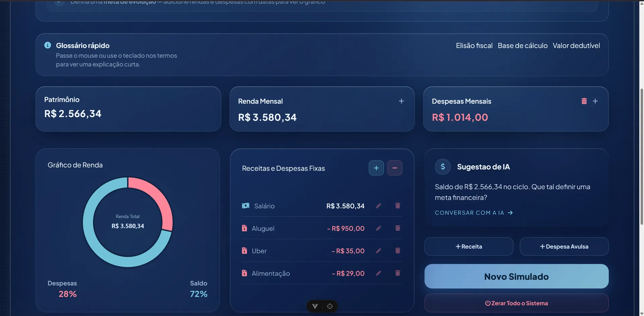Click the red trash icon on Despesas Mensais
The height and width of the screenshot is (316, 644).
pos(584,101)
